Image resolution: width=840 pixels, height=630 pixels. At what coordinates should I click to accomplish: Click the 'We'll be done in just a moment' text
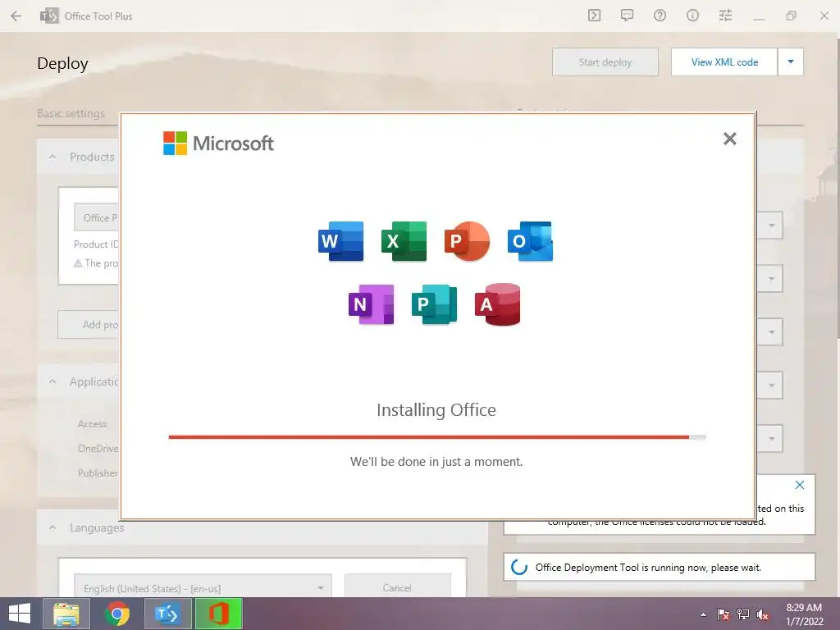[436, 461]
